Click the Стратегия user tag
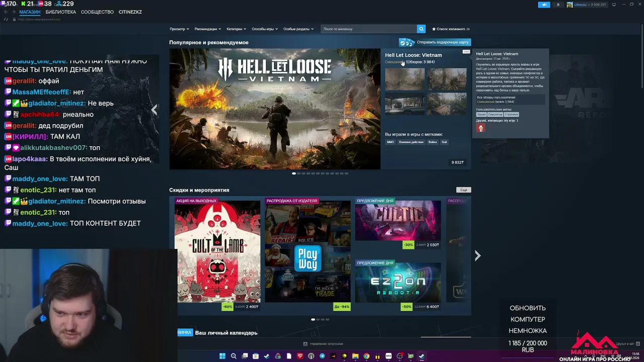Screen dimensions: 644x362 pyautogui.click(x=512, y=115)
